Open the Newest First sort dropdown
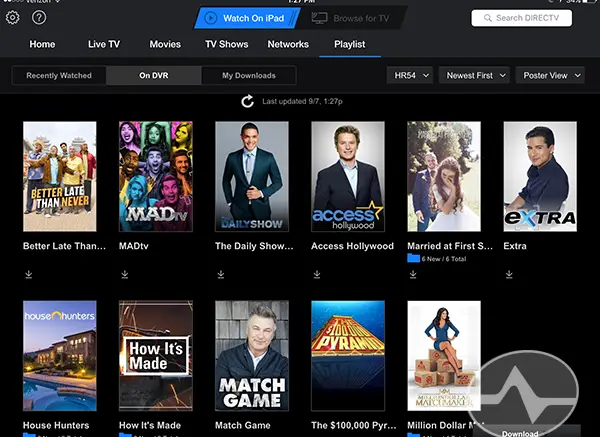Screen dimensions: 600x437 [474, 75]
